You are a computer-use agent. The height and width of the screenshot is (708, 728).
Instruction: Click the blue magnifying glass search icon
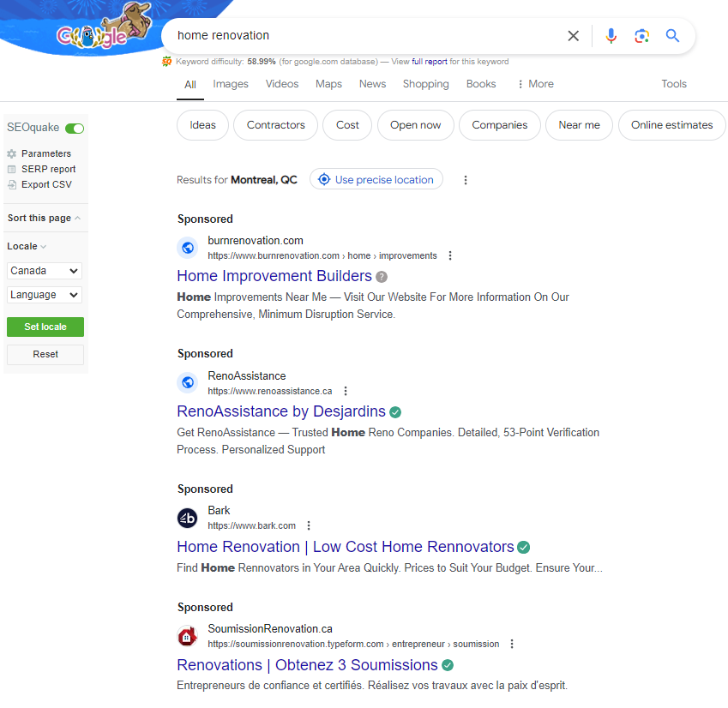[x=672, y=36]
